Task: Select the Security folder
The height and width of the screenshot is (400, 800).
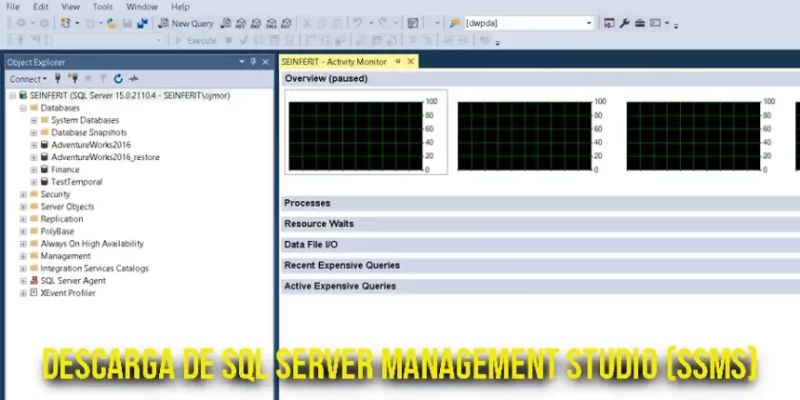Action: [55, 194]
